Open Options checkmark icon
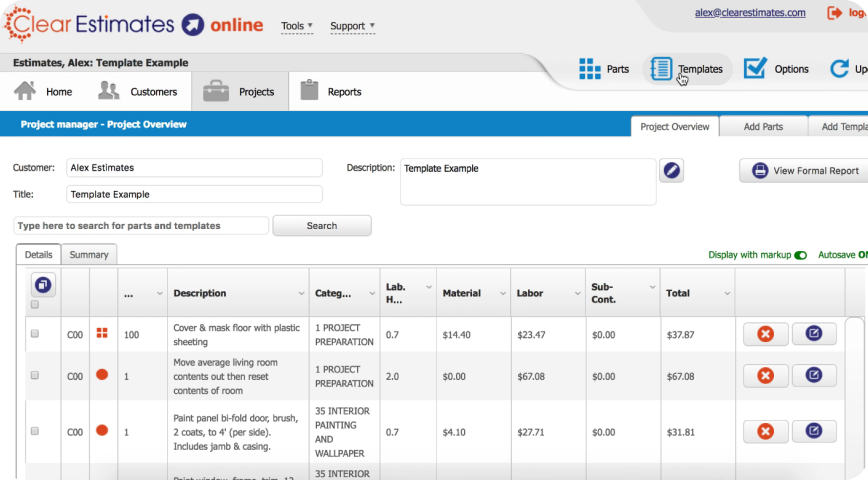Image resolution: width=868 pixels, height=480 pixels. tap(755, 68)
